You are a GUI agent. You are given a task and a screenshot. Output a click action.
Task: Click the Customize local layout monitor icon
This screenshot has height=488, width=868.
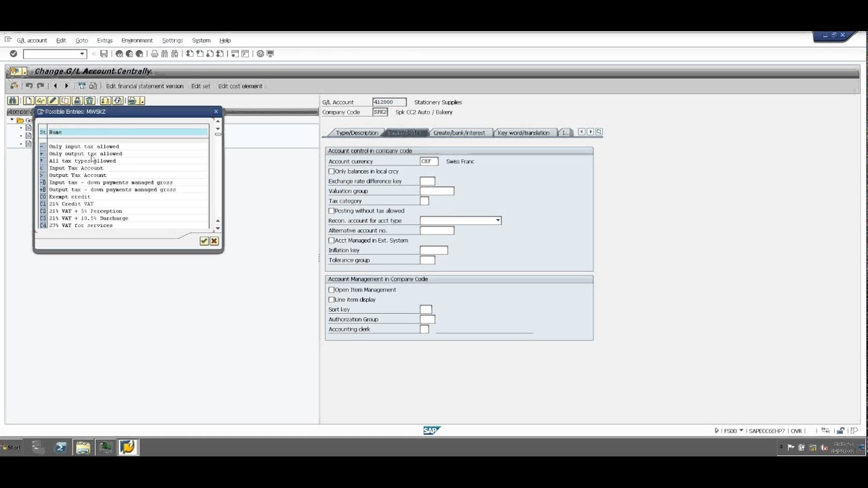(271, 54)
